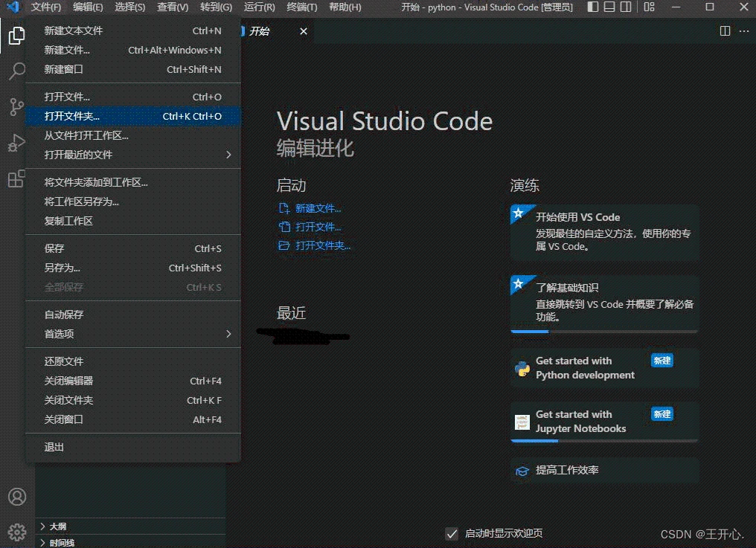Choose 新建窗口 from File menu
This screenshot has width=756, height=548.
coord(133,69)
